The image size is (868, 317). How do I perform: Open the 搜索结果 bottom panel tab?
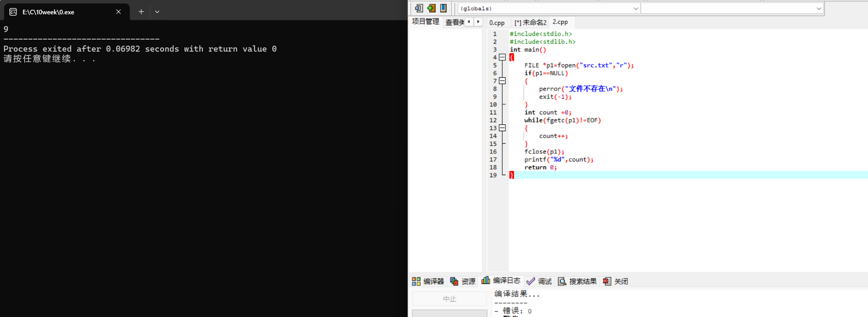click(577, 281)
